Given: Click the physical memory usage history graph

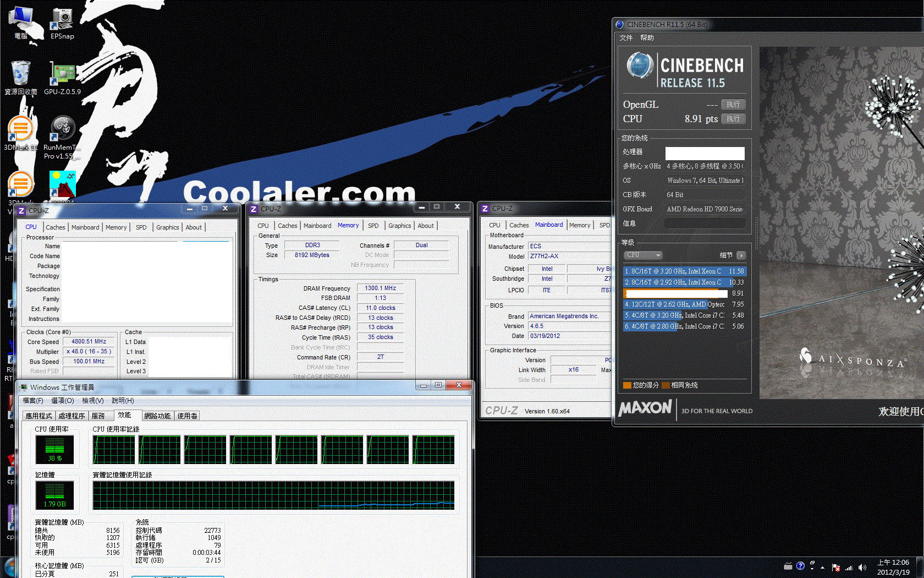Looking at the screenshot, I should pyautogui.click(x=273, y=495).
